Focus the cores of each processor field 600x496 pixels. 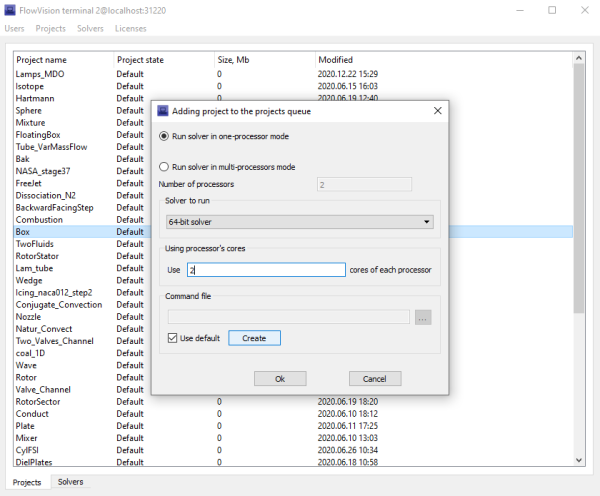click(x=266, y=270)
